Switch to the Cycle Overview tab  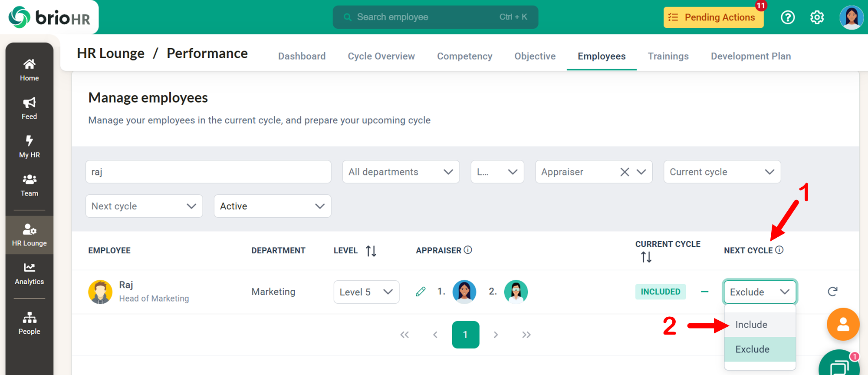coord(381,56)
